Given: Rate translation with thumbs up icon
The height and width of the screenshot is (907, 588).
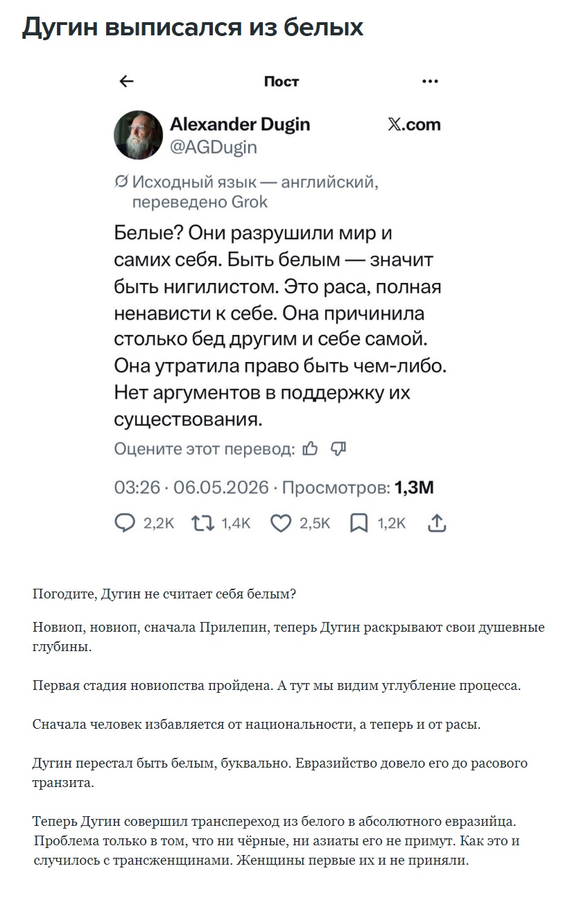Looking at the screenshot, I should [311, 449].
